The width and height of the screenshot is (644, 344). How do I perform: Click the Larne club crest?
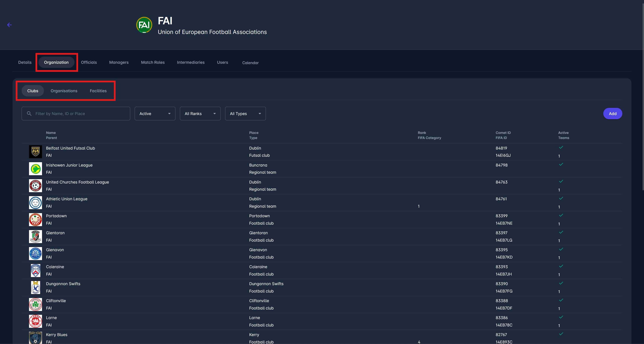tap(35, 321)
